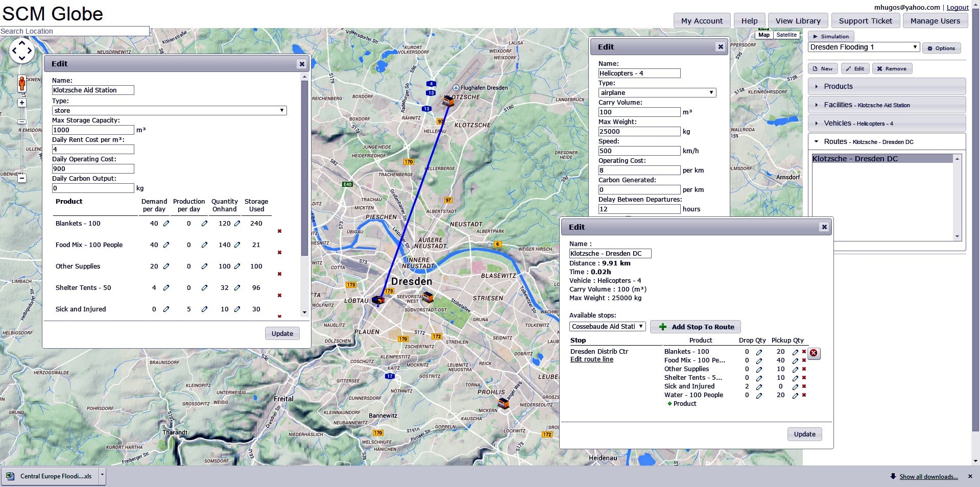Image resolution: width=980 pixels, height=487 pixels.
Task: Expand Products panel section
Action: click(x=887, y=87)
